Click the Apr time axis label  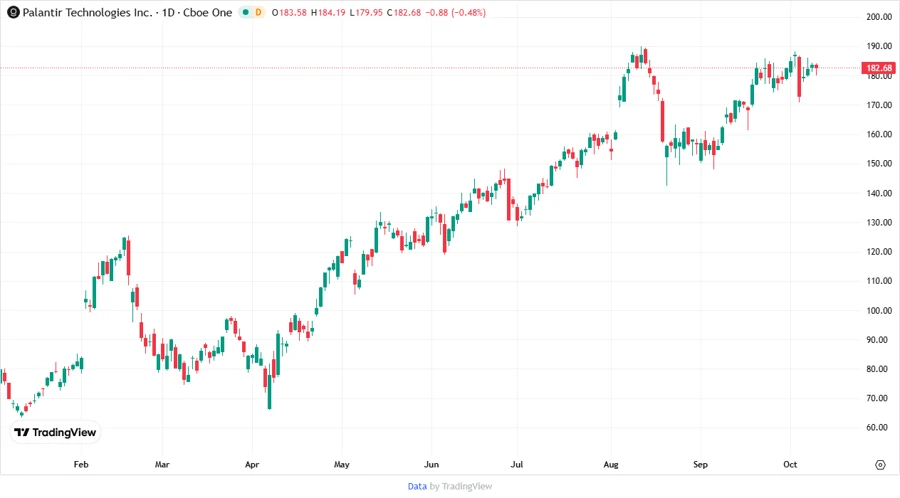coord(252,464)
